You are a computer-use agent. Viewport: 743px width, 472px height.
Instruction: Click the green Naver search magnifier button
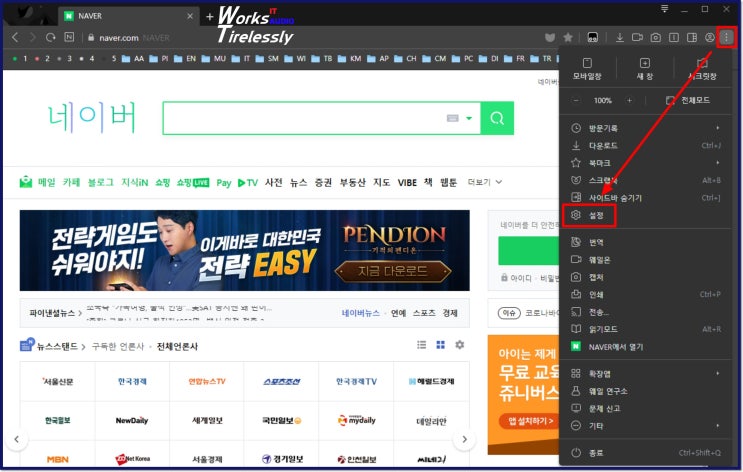[x=497, y=118]
